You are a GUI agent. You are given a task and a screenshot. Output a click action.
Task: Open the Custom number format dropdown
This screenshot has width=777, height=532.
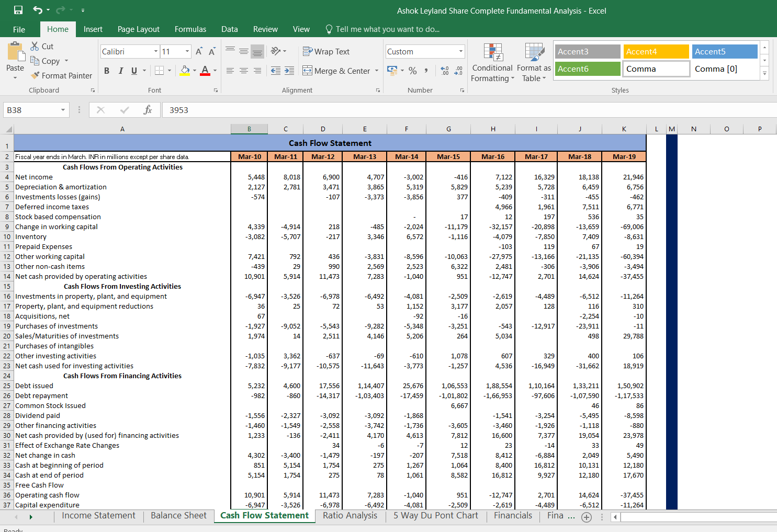[461, 51]
